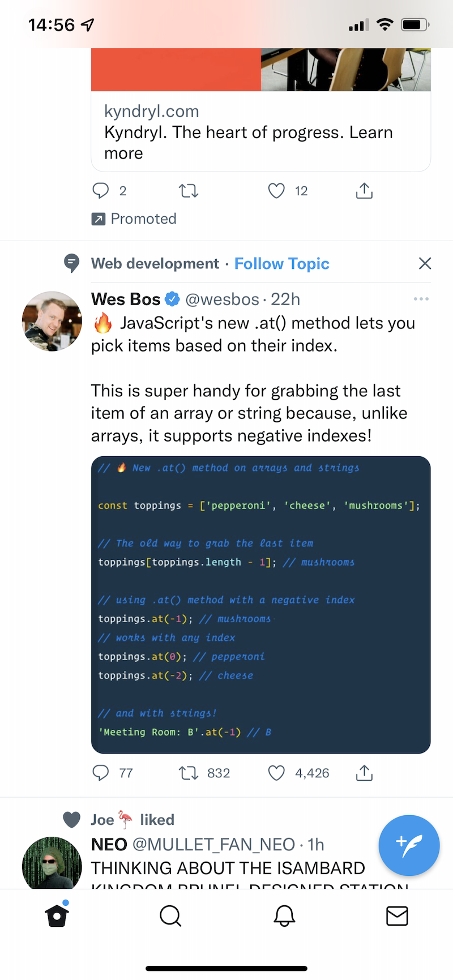
Task: Follow the Web development topic
Action: point(281,263)
